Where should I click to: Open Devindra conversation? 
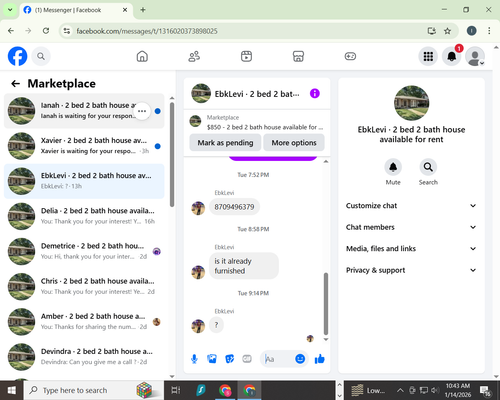[x=84, y=357]
